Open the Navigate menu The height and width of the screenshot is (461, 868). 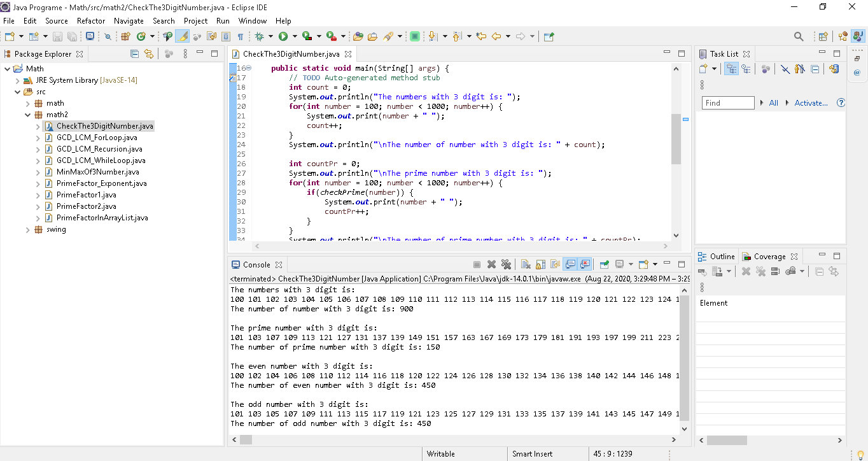(x=129, y=20)
